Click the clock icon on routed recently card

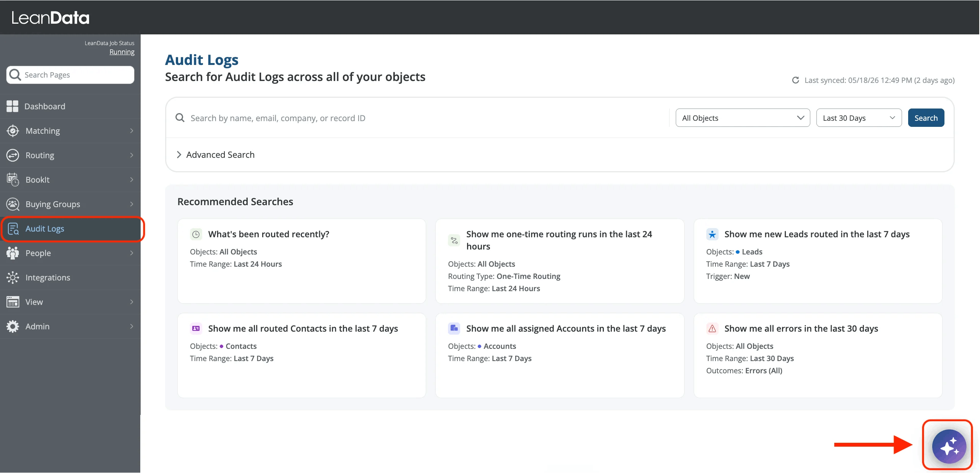pos(196,234)
